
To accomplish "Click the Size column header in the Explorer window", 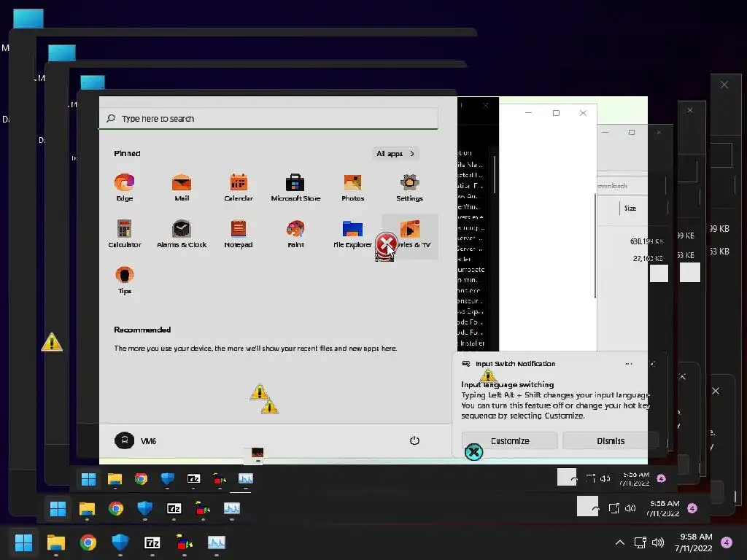I will click(x=630, y=208).
